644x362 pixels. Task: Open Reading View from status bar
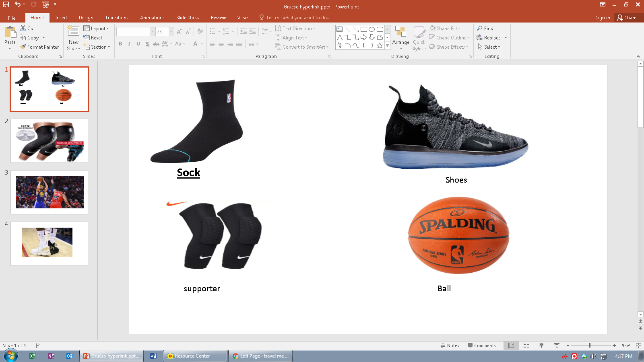pyautogui.click(x=542, y=346)
